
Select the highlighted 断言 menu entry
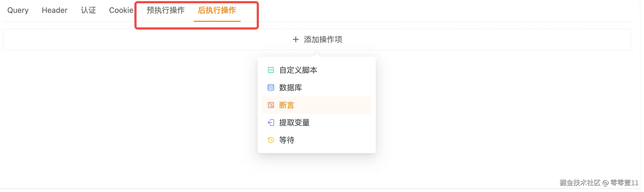pos(287,105)
